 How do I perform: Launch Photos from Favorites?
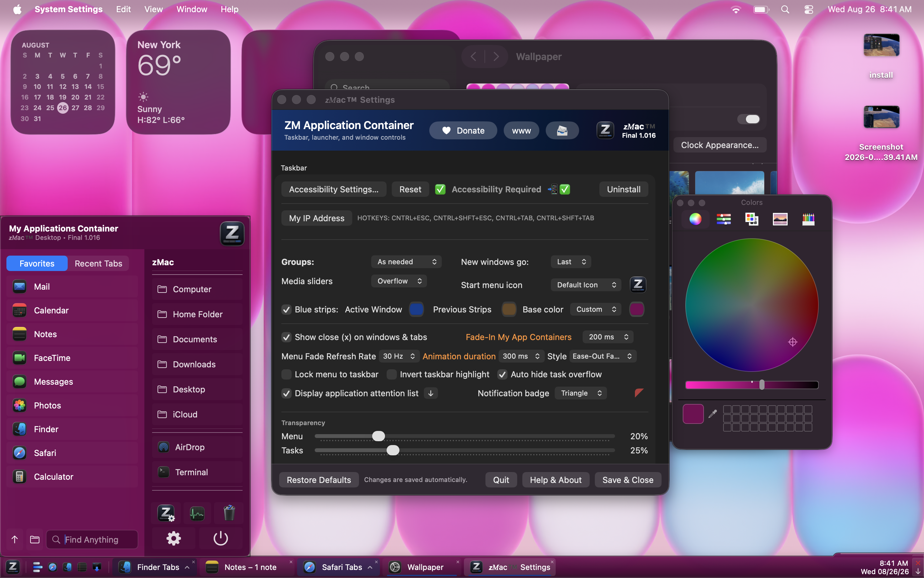[72, 405]
